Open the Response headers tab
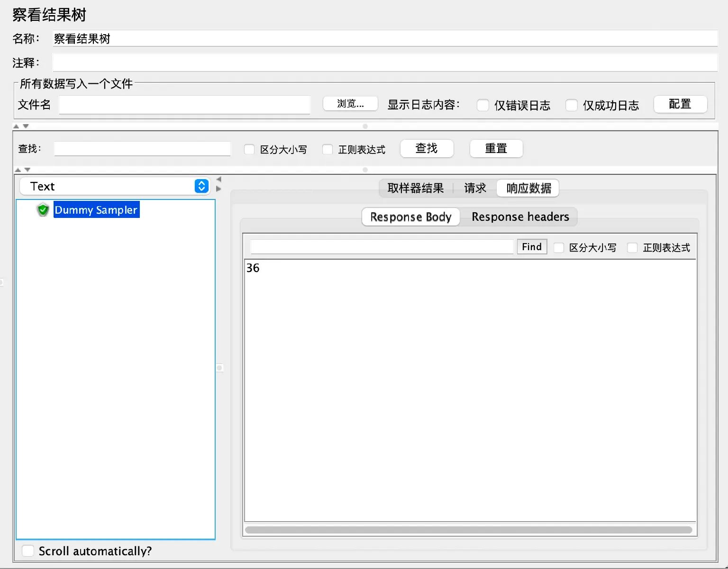This screenshot has width=728, height=569. click(520, 217)
